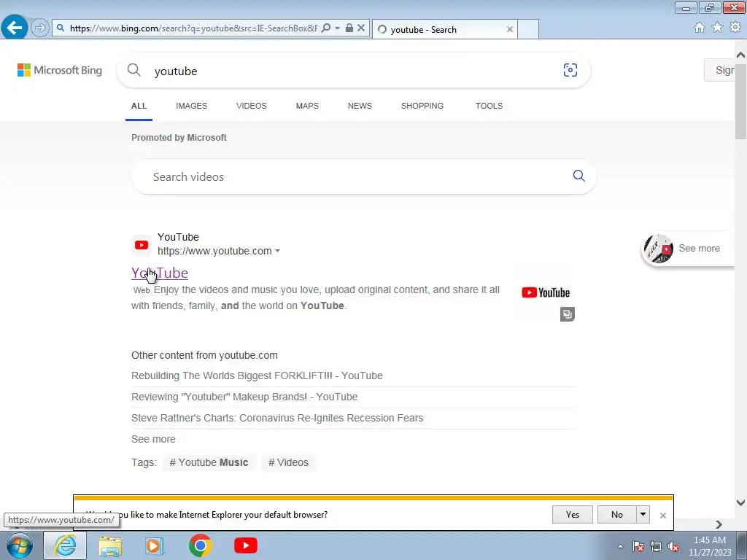
Task: Click the vertical scrollbar down arrow
Action: tap(741, 502)
